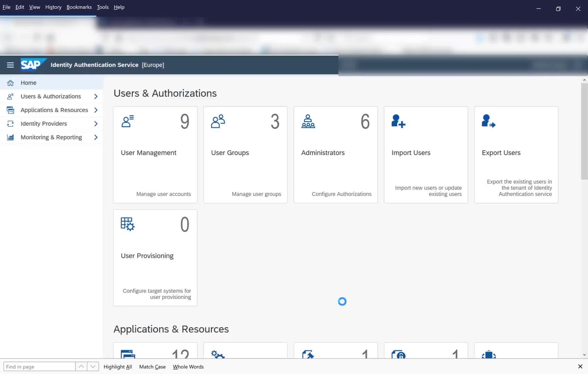
Task: Click the '[Europe]' region label
Action: coord(153,65)
